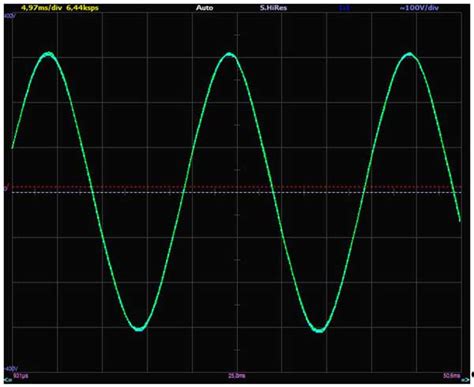Open the ~100V/div voltage scale setting
Screen dimensions: 474x387
[419, 8]
